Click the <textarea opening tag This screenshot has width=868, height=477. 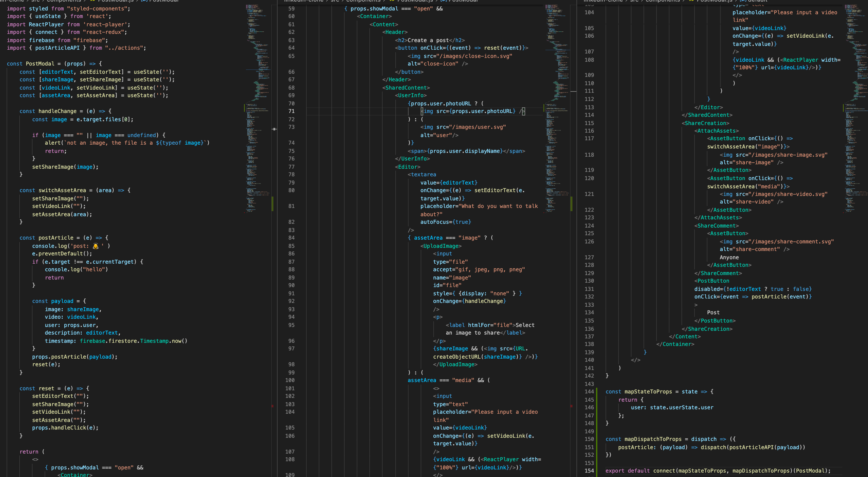pyautogui.click(x=422, y=174)
